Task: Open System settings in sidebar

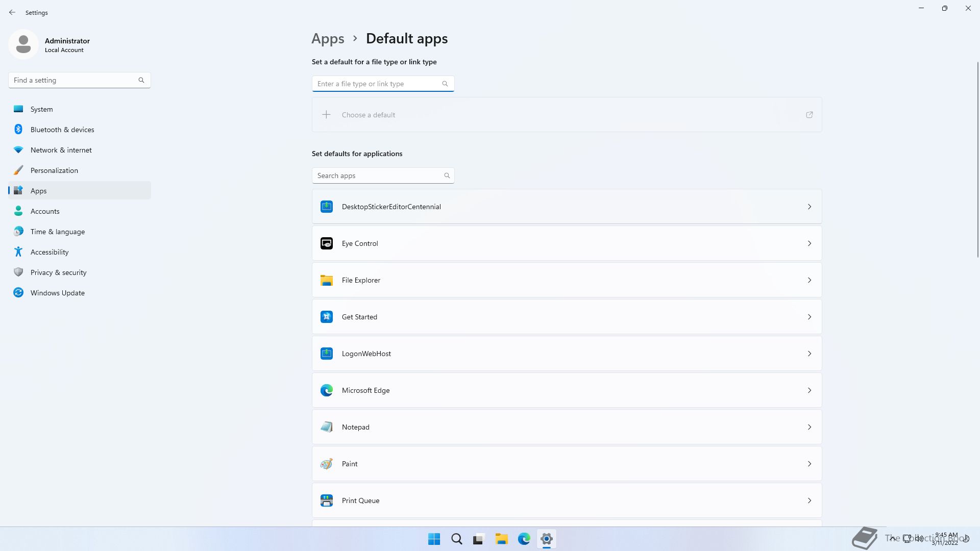Action: (80, 109)
